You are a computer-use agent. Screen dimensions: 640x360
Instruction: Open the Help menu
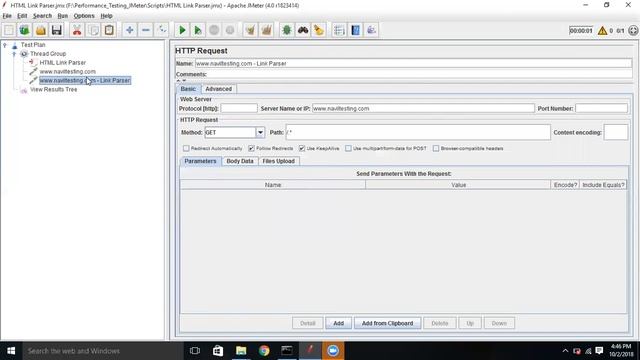[106, 16]
